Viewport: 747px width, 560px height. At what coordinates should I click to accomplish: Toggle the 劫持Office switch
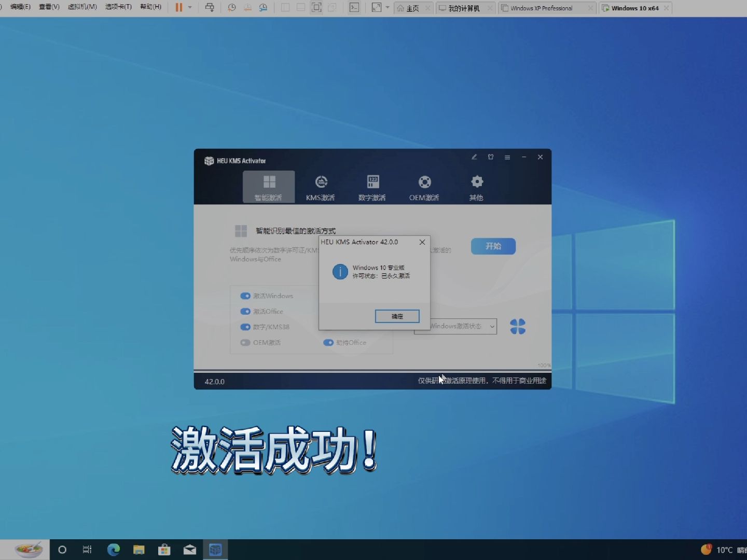tap(328, 343)
